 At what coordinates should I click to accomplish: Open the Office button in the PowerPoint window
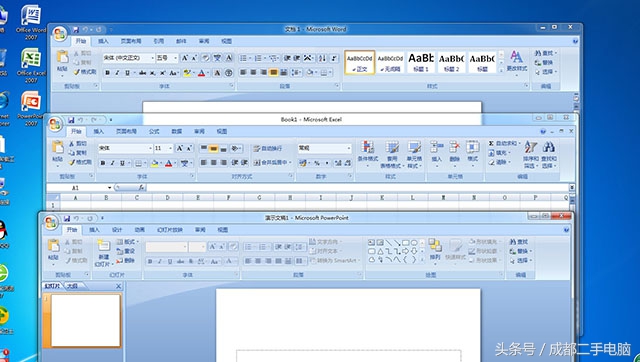[51, 222]
